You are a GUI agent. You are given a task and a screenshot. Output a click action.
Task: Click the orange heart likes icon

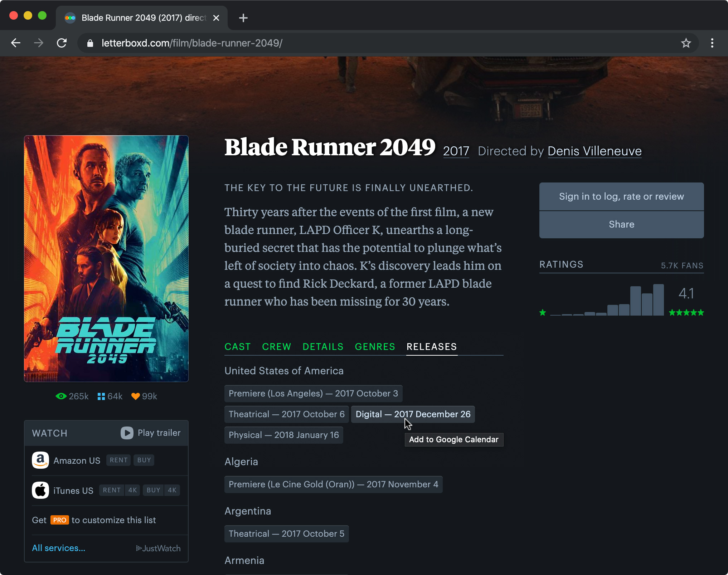(x=135, y=396)
